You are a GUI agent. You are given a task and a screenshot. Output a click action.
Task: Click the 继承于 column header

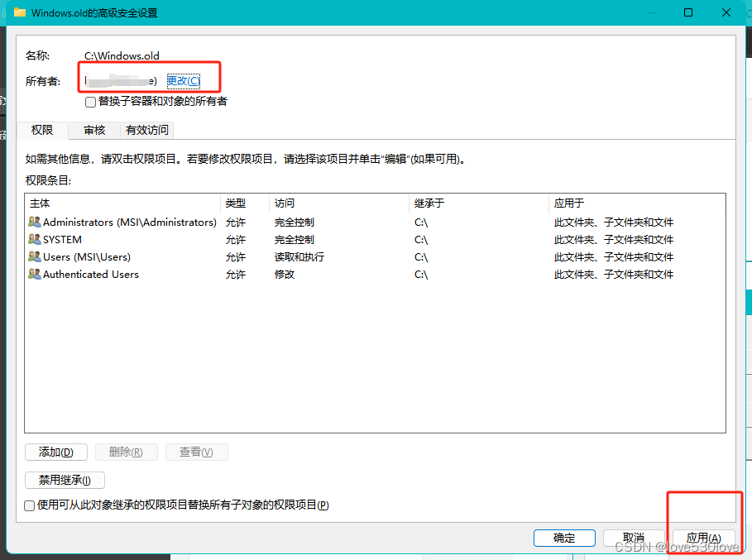(424, 203)
